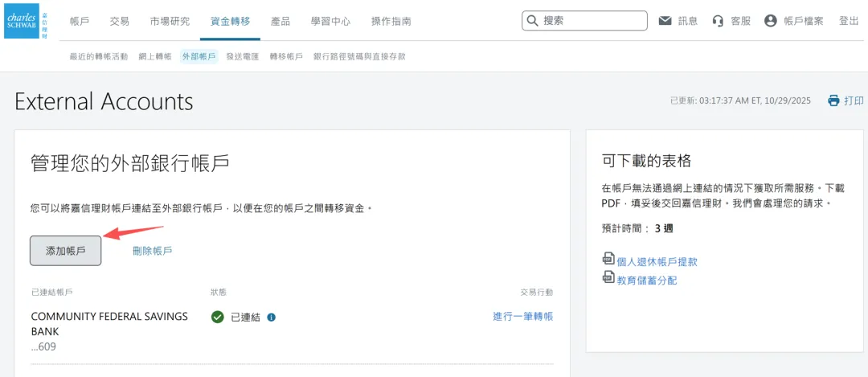Download 教育儲蓄分配 form

pyautogui.click(x=647, y=280)
